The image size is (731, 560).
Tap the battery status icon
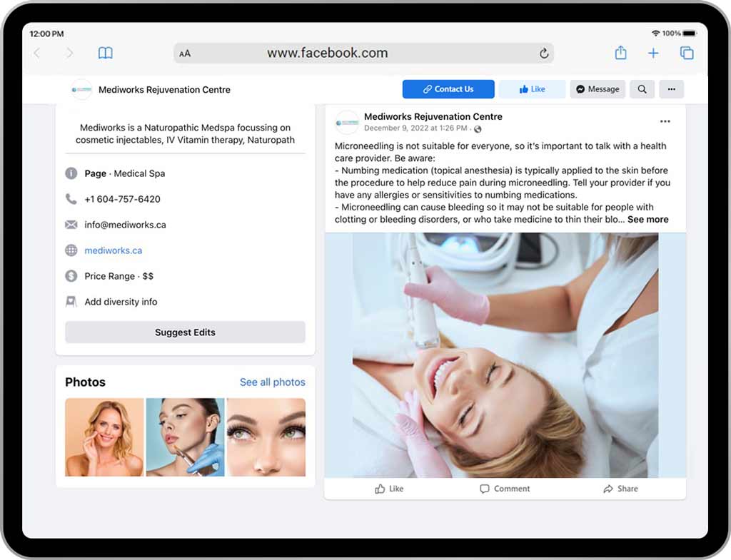690,33
